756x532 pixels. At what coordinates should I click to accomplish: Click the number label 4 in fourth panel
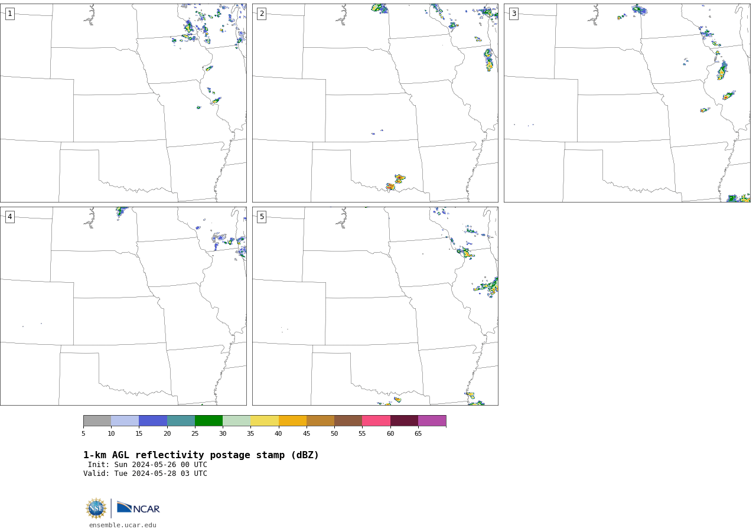tap(10, 217)
